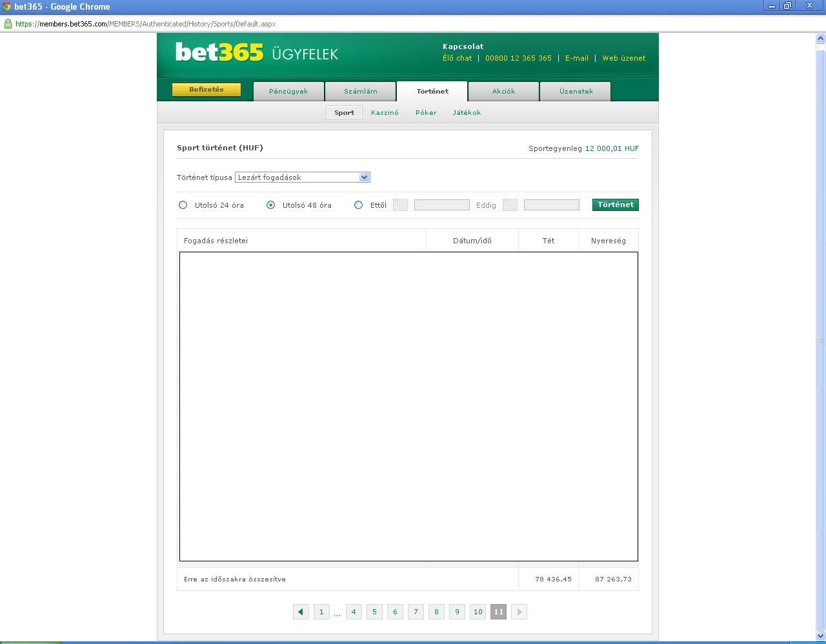Click scrollbar down arrow
Screen dimensions: 826x644
821,636
